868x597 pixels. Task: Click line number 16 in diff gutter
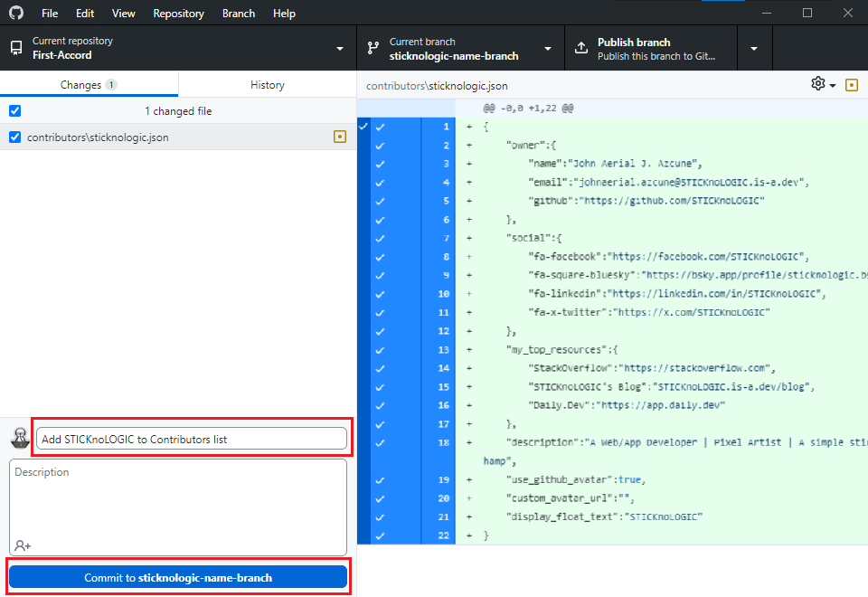pos(443,405)
